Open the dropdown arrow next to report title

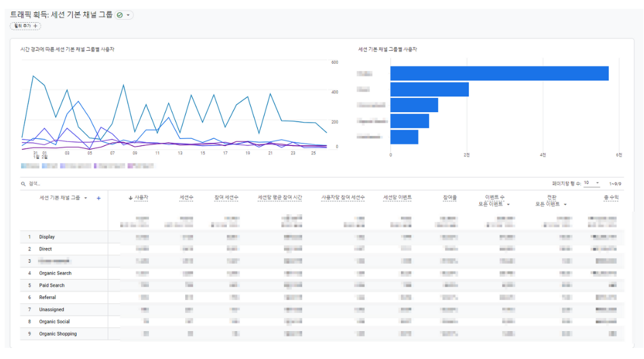click(128, 15)
